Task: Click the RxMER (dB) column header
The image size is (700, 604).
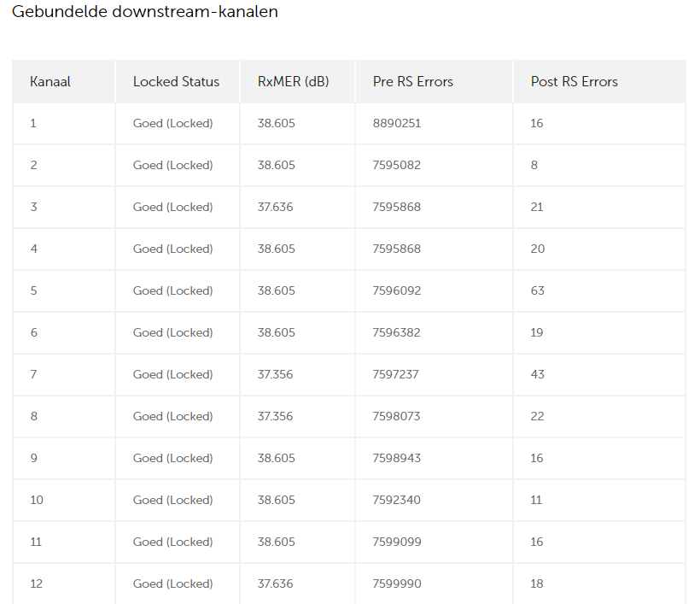Action: point(294,82)
